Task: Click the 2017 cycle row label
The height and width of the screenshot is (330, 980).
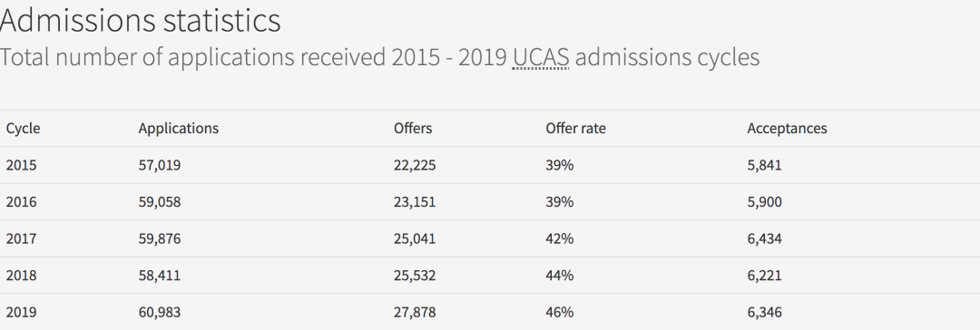Action: click(21, 238)
